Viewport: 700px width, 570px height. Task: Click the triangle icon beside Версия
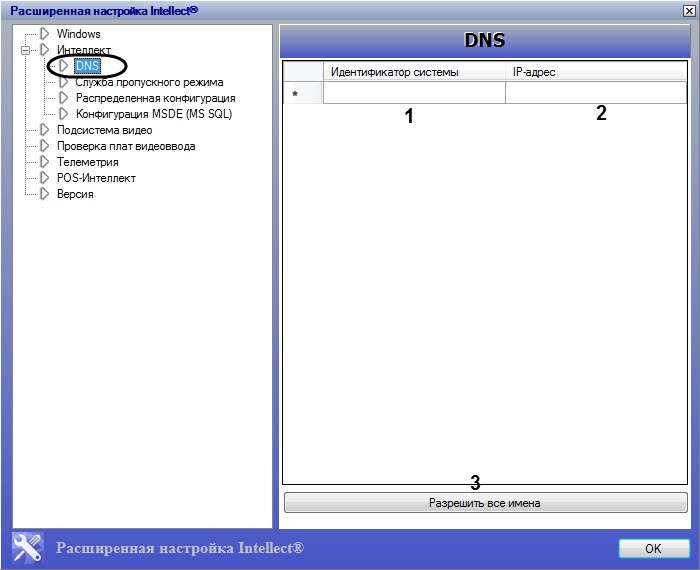tap(44, 194)
